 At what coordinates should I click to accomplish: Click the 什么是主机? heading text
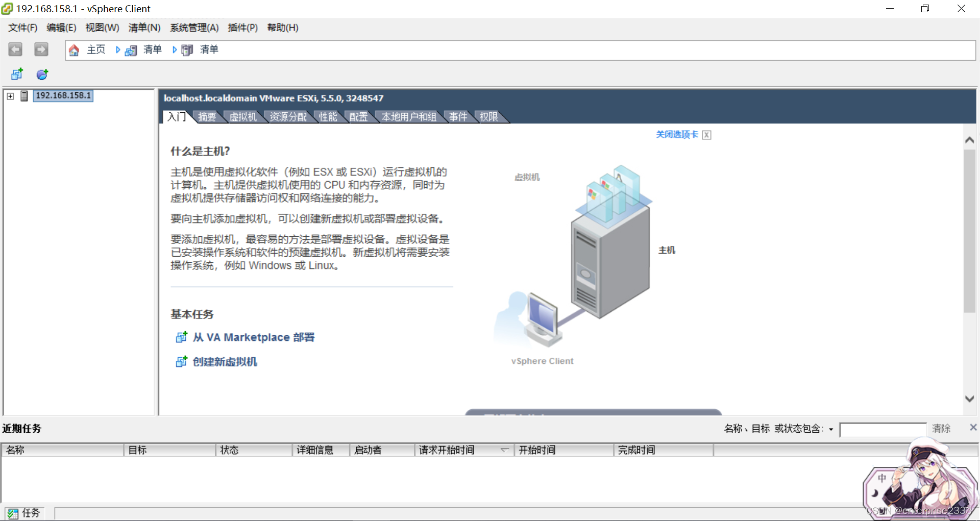200,151
